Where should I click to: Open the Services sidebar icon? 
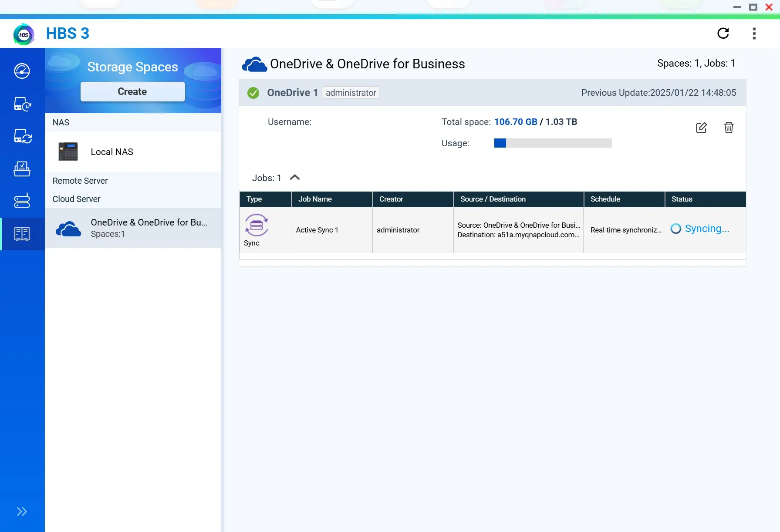click(22, 201)
